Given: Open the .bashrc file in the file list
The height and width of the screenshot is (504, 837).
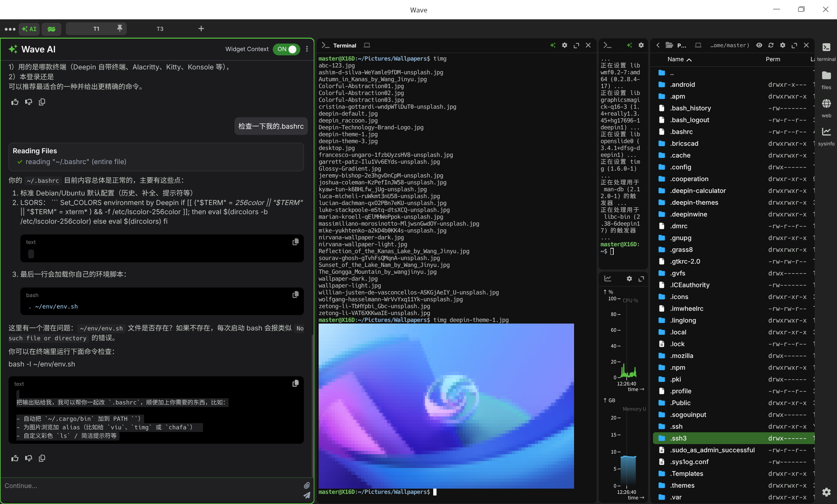Looking at the screenshot, I should tap(734, 131).
